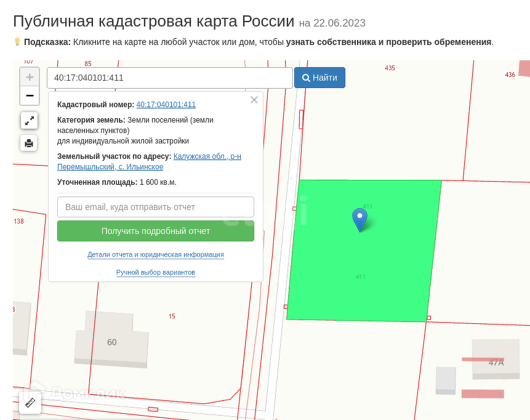Open the Калужская обл. address link
Image resolution: width=530 pixels, height=420 pixels.
tap(150, 161)
